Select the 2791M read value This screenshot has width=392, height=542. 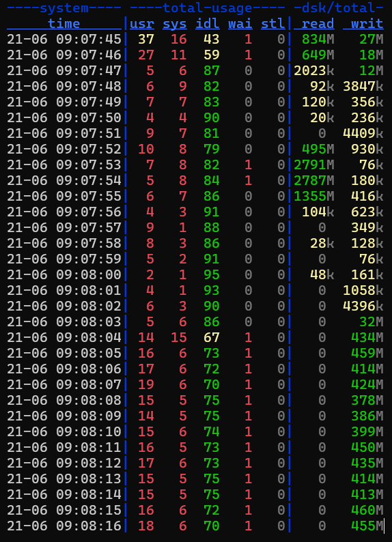pos(314,165)
